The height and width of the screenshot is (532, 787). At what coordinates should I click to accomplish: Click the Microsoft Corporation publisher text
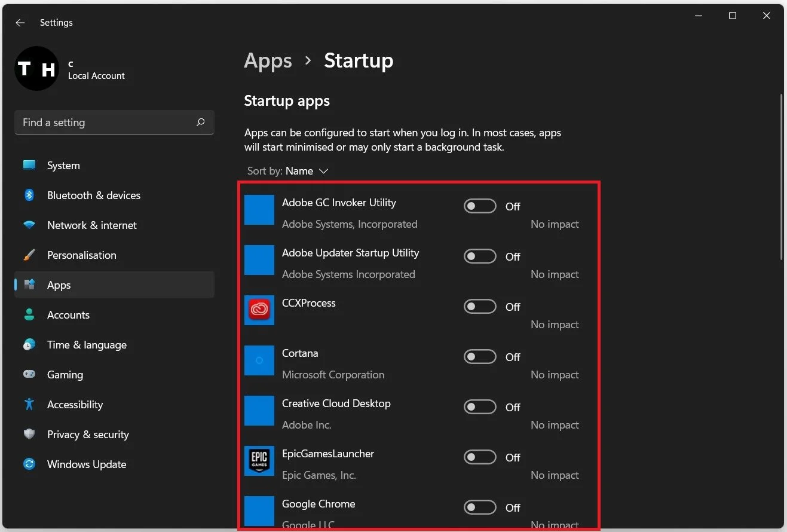pyautogui.click(x=333, y=375)
